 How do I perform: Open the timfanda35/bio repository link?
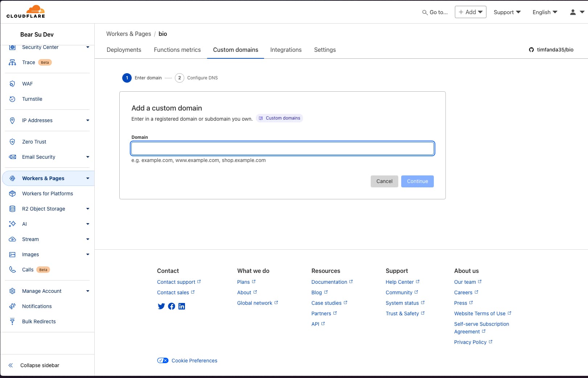coord(551,50)
